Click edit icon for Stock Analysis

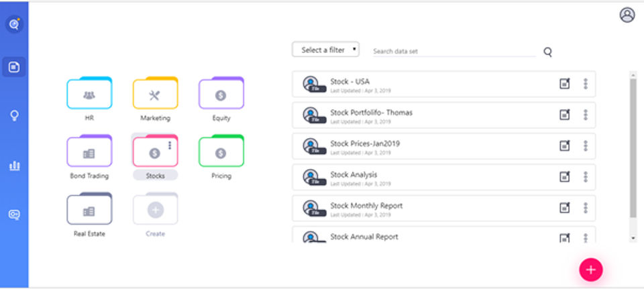[565, 177]
